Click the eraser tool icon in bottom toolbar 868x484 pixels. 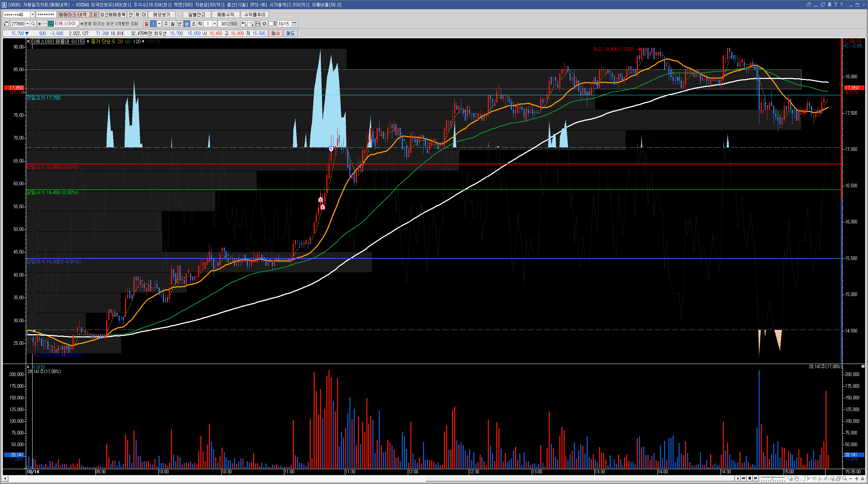point(832,479)
